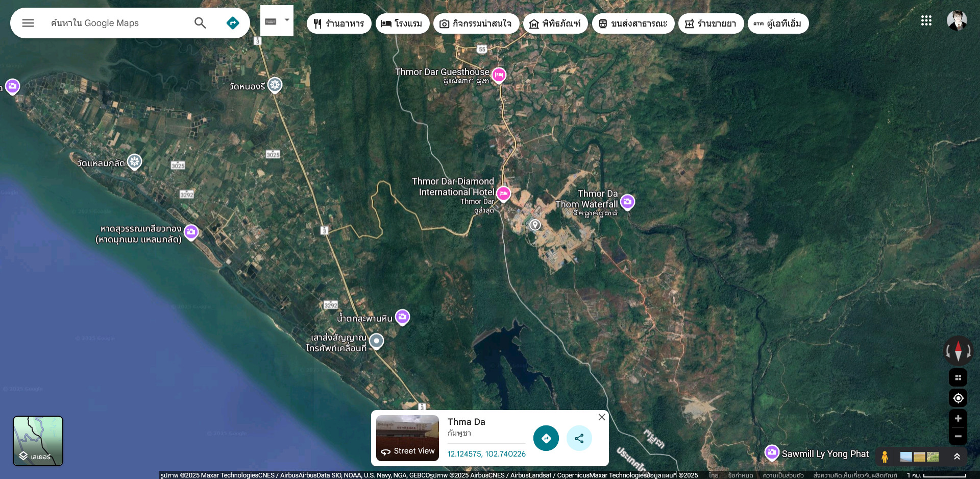Click the น้ำตกสะพานหิน waterfall pin
Image resolution: width=980 pixels, height=479 pixels.
402,317
